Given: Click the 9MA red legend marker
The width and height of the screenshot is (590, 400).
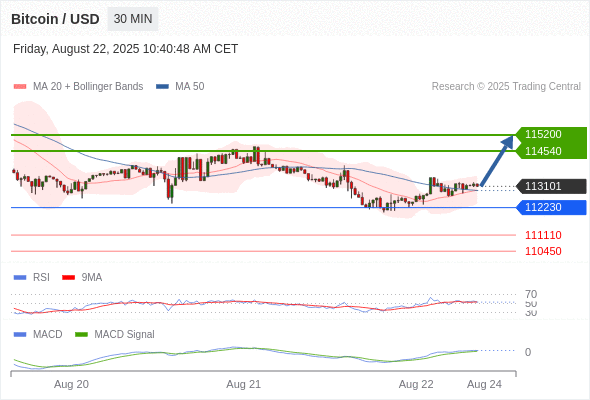Looking at the screenshot, I should point(68,278).
